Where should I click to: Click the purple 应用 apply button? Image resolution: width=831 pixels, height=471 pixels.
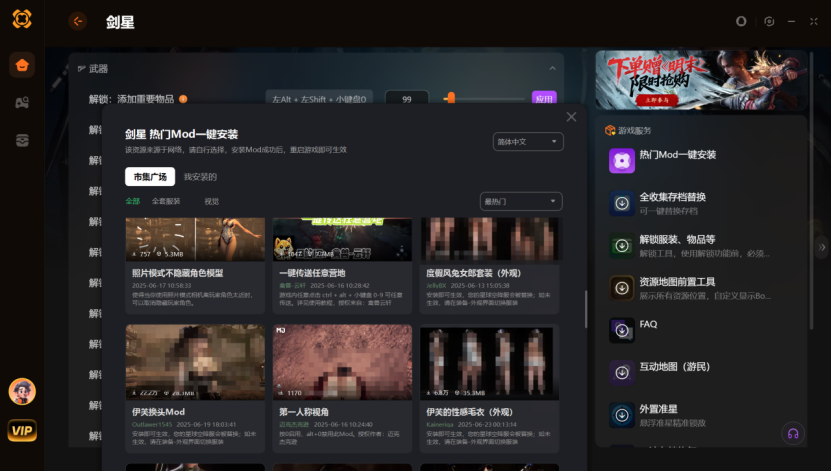pyautogui.click(x=544, y=99)
